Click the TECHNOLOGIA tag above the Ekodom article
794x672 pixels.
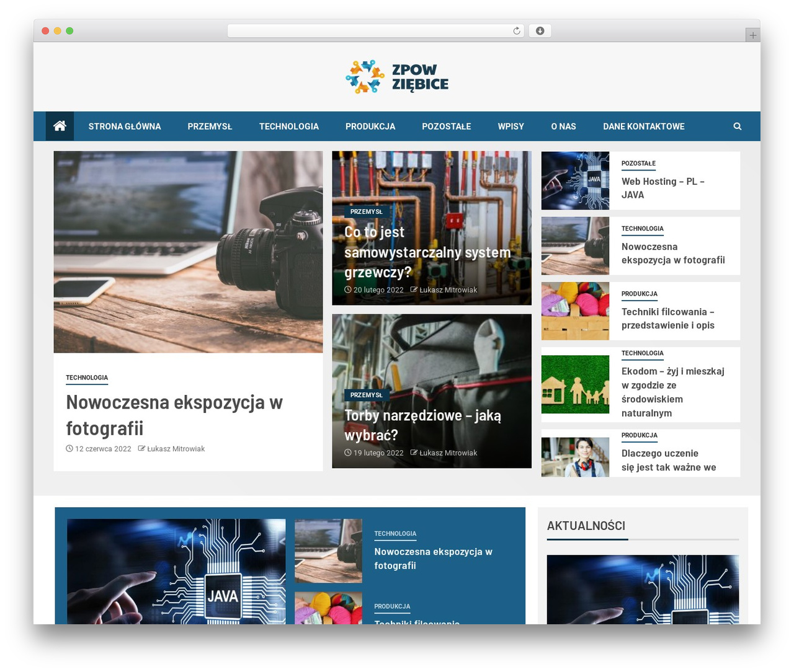(643, 353)
